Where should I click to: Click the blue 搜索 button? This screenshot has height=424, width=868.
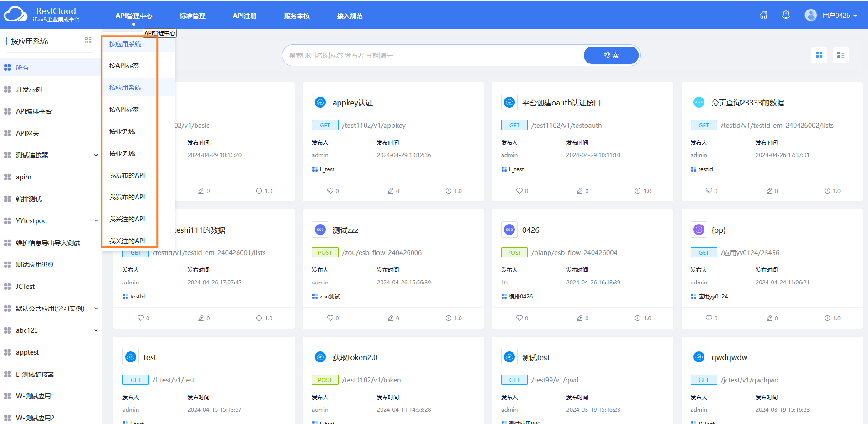tap(611, 55)
